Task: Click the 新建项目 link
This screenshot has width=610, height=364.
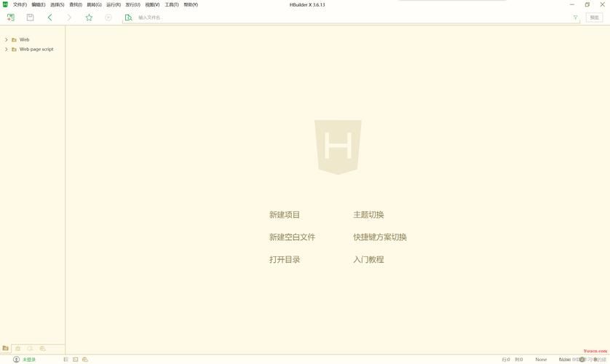Action: [x=285, y=215]
